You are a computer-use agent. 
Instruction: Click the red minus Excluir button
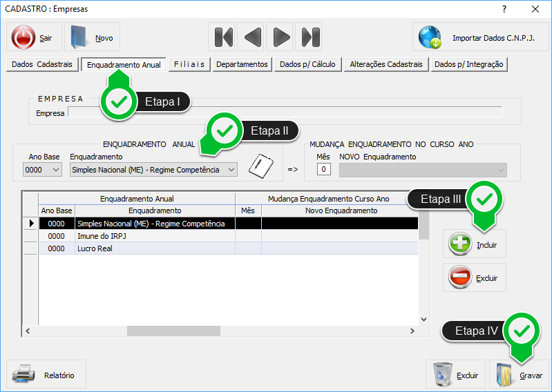tap(474, 278)
